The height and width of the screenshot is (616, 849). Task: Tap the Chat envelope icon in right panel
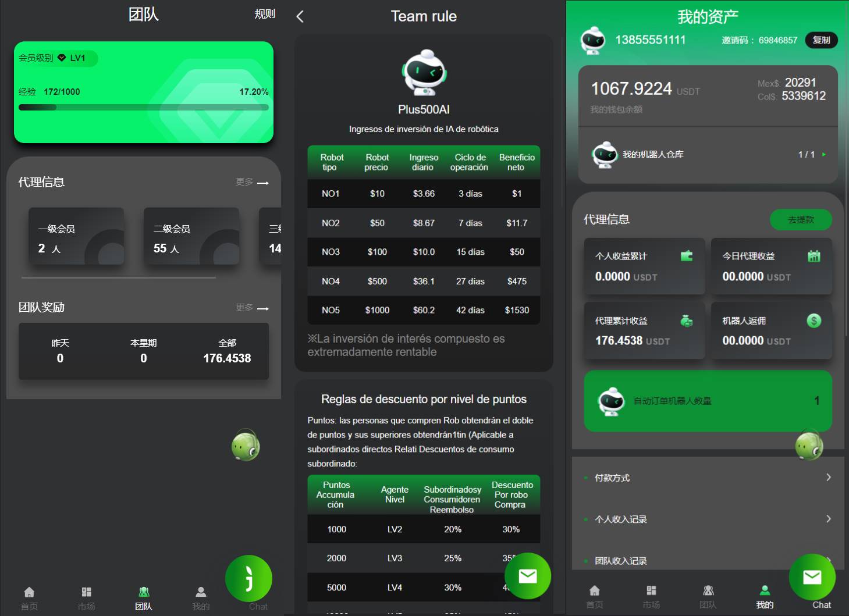pyautogui.click(x=812, y=577)
